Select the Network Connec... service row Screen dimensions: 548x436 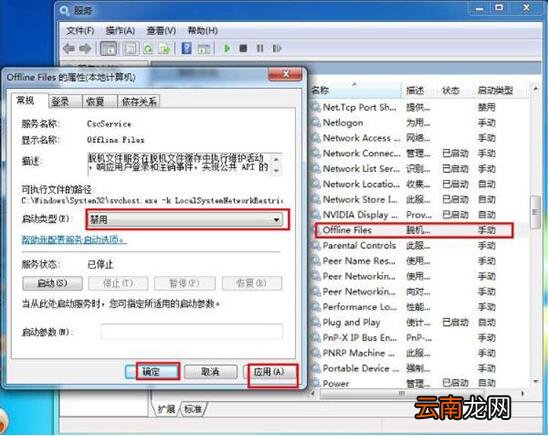point(419,153)
